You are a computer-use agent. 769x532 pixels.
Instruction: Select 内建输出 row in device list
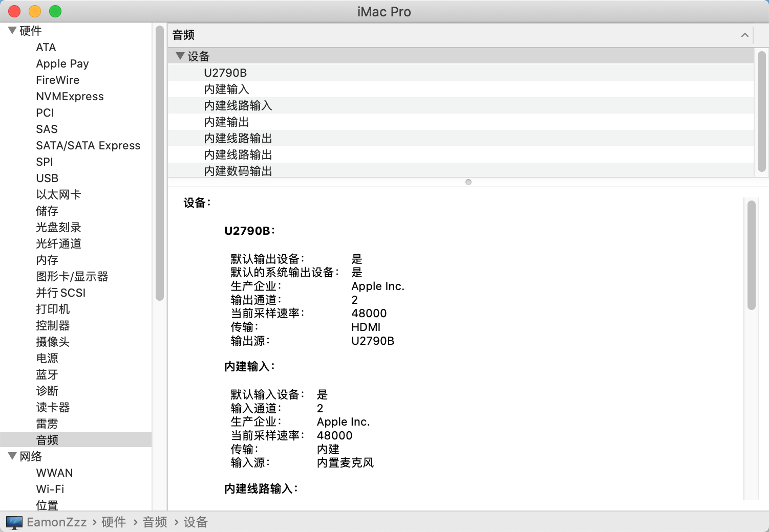tap(461, 122)
